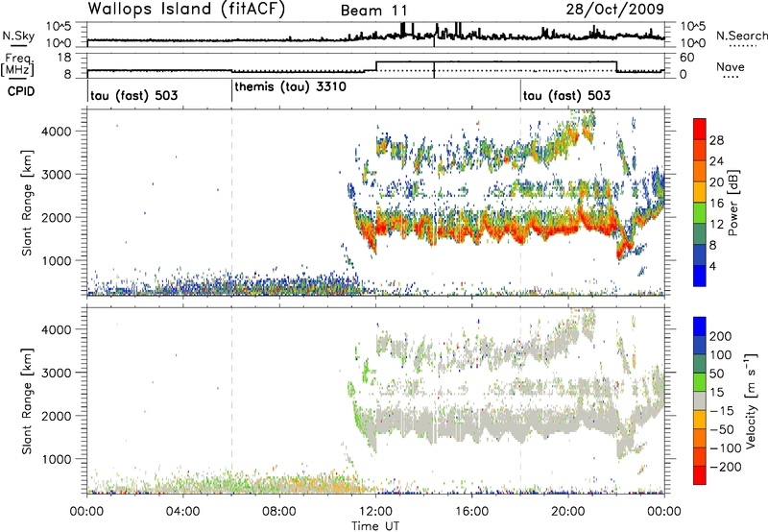The image size is (768, 532).
Task: Click the 'themis (tau) 3310' CPID label
Action: pyautogui.click(x=291, y=87)
